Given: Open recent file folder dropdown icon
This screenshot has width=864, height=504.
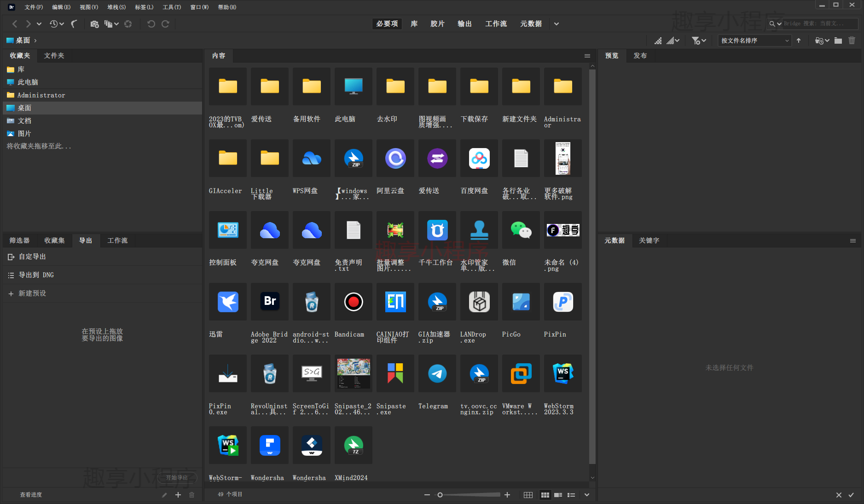Looking at the screenshot, I should tap(822, 40).
